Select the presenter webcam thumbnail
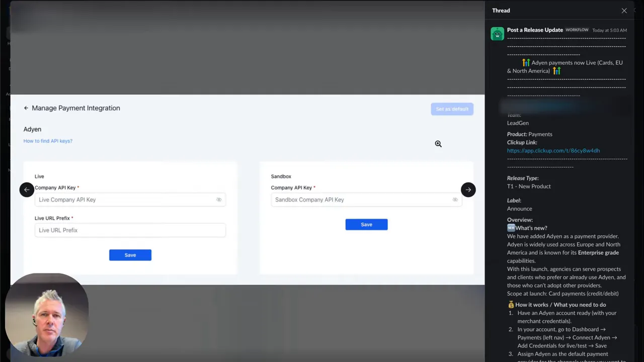The width and height of the screenshot is (644, 362). 47,314
